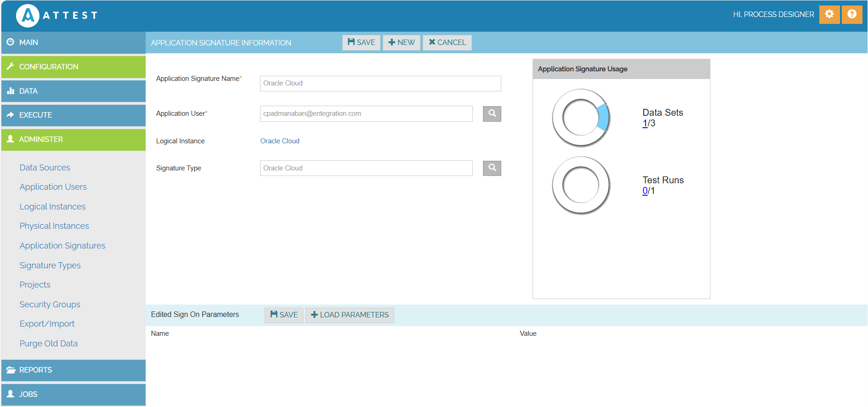Open the settings gear icon

coord(829,14)
